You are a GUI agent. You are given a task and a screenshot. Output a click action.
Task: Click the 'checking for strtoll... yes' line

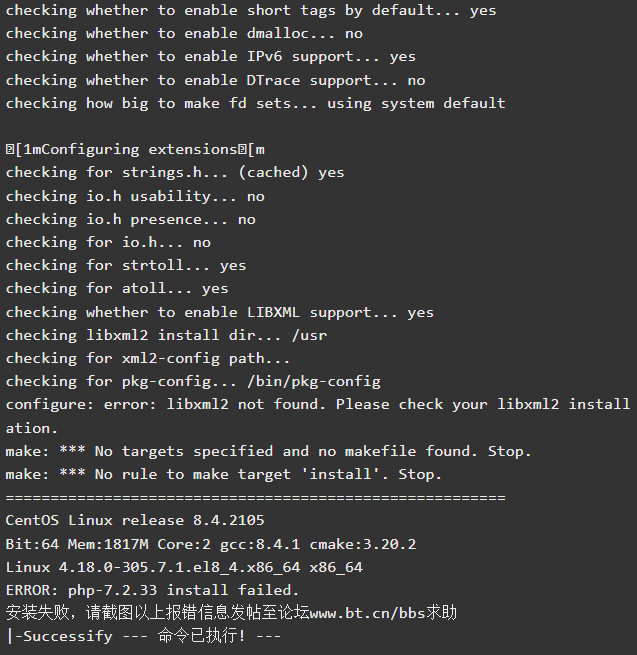click(126, 265)
